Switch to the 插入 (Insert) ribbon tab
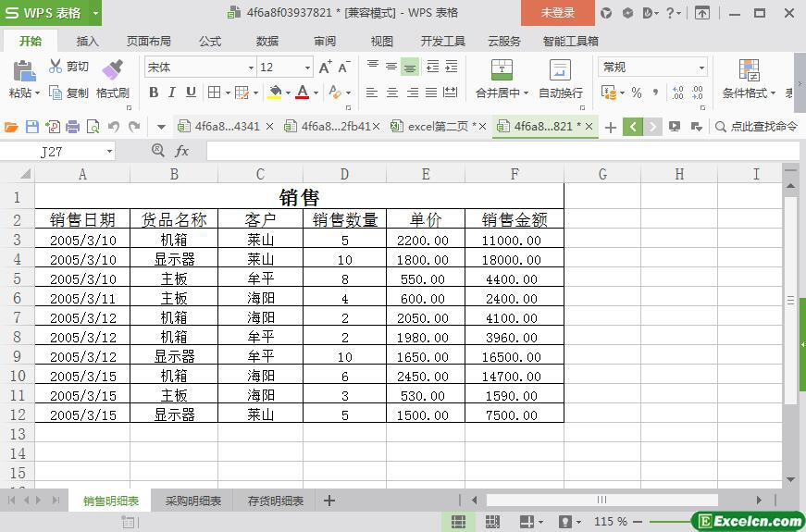Viewport: 806px width, 532px height. coord(87,42)
